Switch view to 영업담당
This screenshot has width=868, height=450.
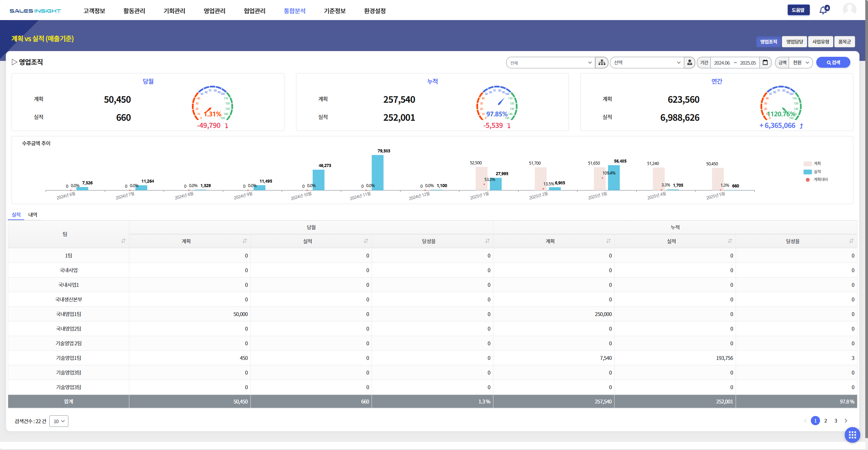[795, 41]
